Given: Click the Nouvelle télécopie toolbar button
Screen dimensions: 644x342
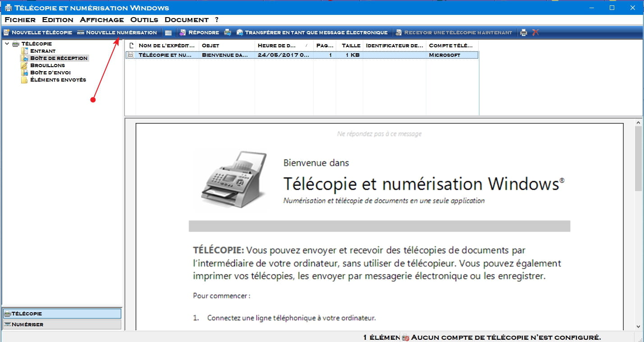Looking at the screenshot, I should 38,32.
